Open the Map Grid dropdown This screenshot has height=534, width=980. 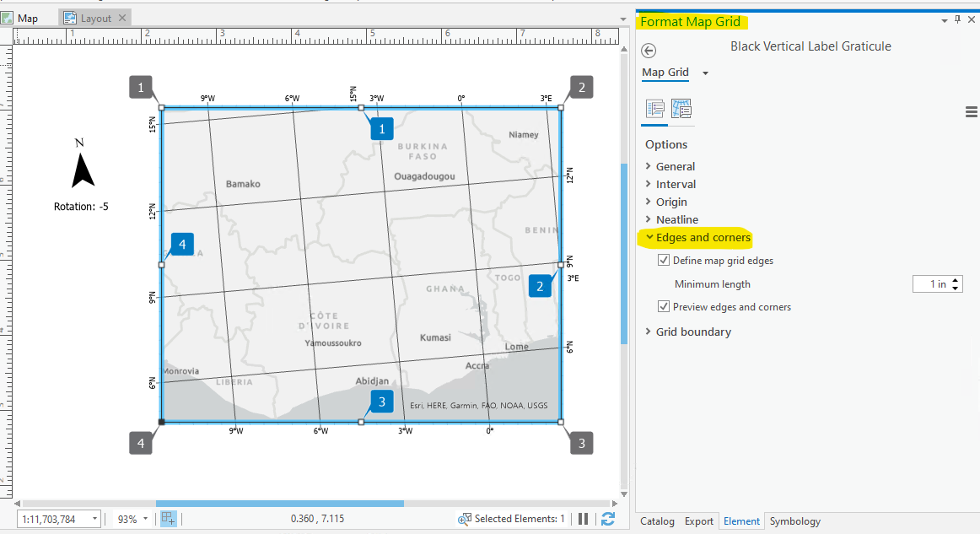pos(705,73)
